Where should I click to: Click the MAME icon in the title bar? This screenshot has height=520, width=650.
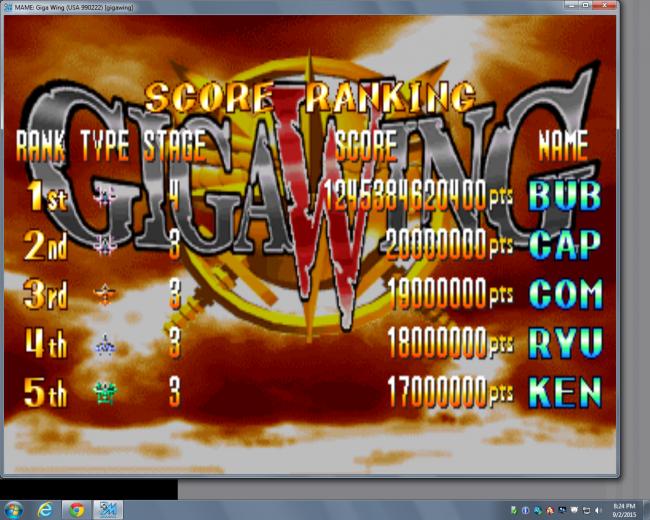point(8,7)
